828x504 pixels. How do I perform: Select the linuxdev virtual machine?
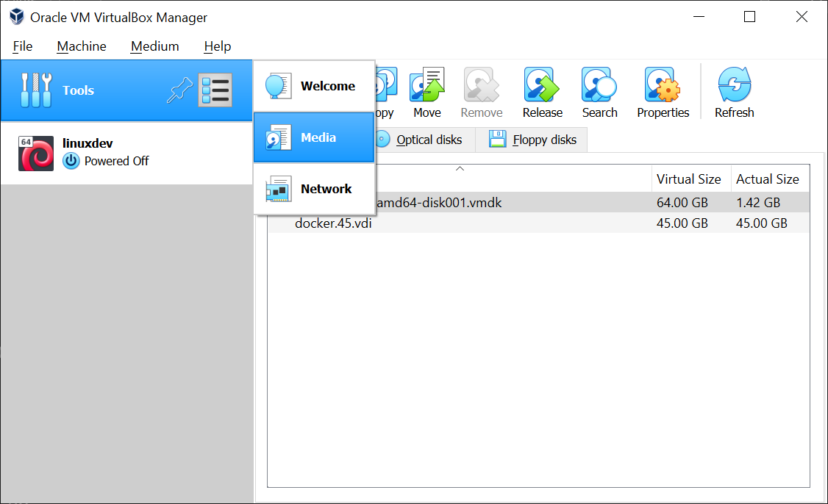point(126,153)
